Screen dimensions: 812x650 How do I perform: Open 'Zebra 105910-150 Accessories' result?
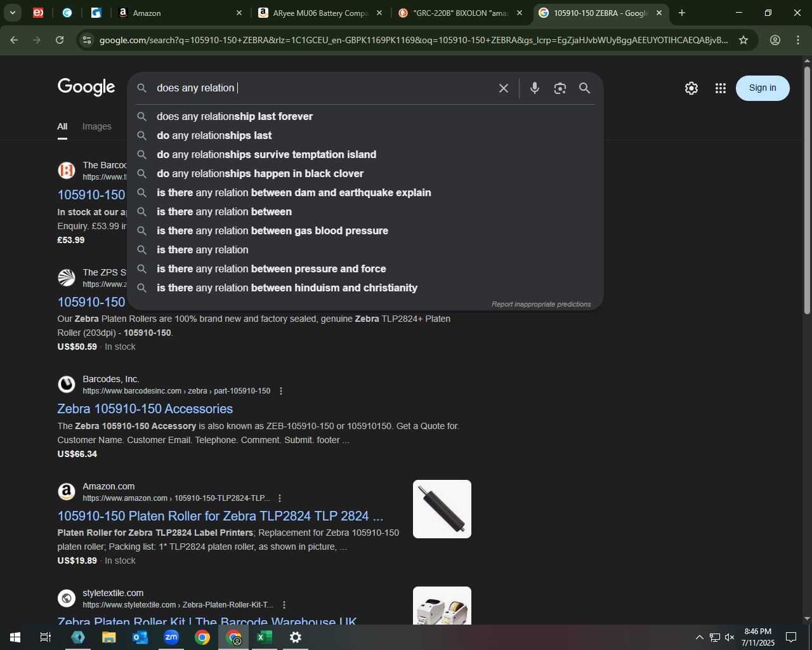pyautogui.click(x=145, y=409)
